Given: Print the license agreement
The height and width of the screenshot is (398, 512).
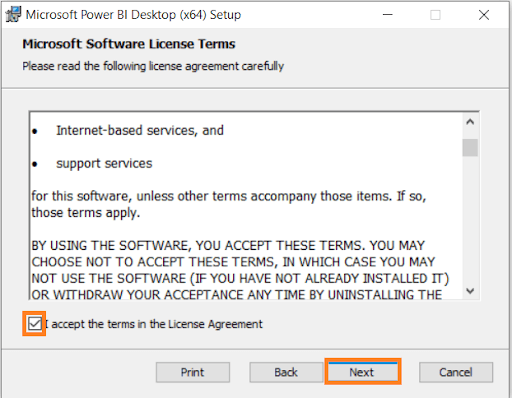Looking at the screenshot, I should click(x=193, y=372).
